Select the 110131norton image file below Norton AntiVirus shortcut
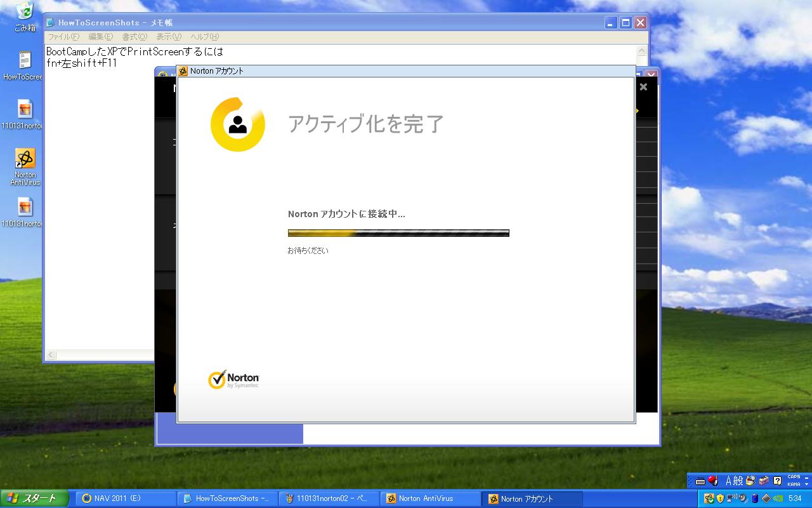Screen dimensions: 812x508 pyautogui.click(x=23, y=212)
